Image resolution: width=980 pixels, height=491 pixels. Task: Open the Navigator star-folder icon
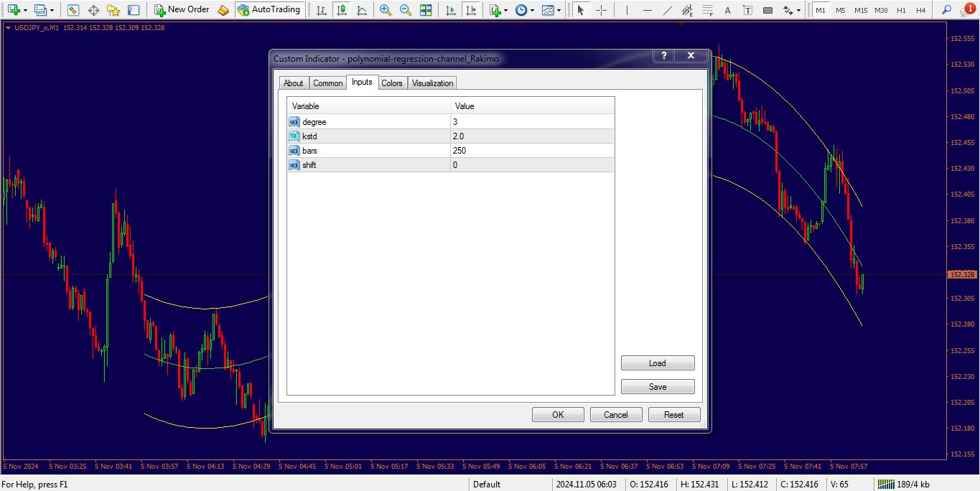[113, 10]
